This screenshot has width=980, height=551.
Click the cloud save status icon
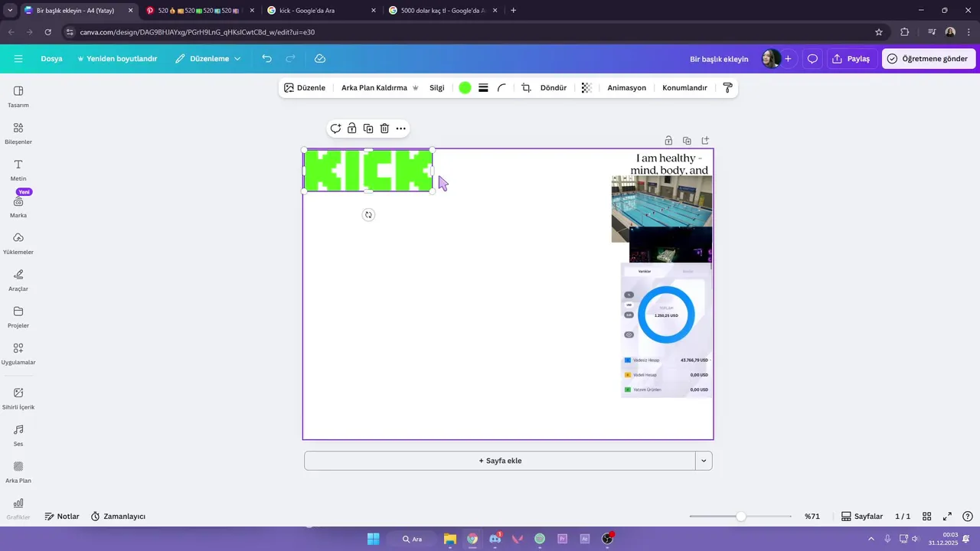click(x=320, y=59)
